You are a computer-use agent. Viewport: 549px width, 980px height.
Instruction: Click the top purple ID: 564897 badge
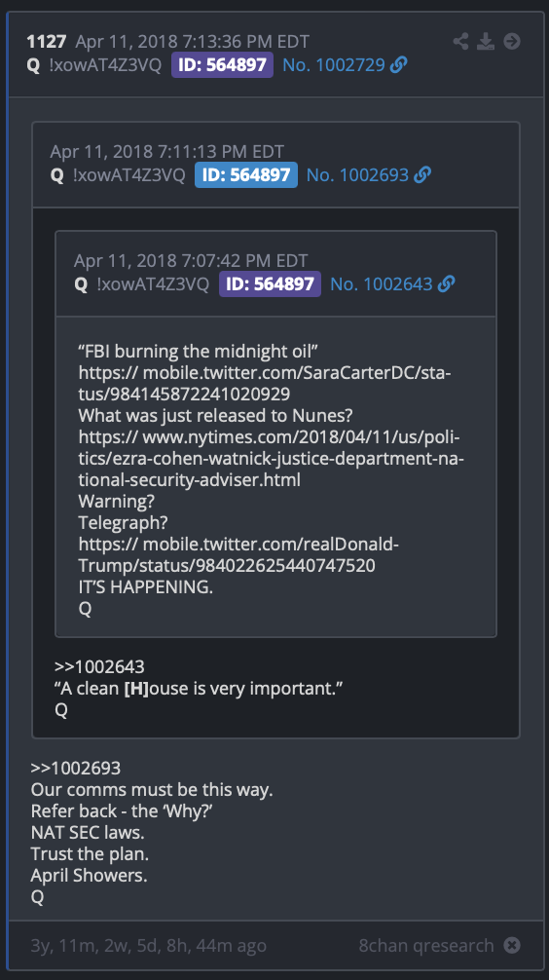[x=222, y=64]
